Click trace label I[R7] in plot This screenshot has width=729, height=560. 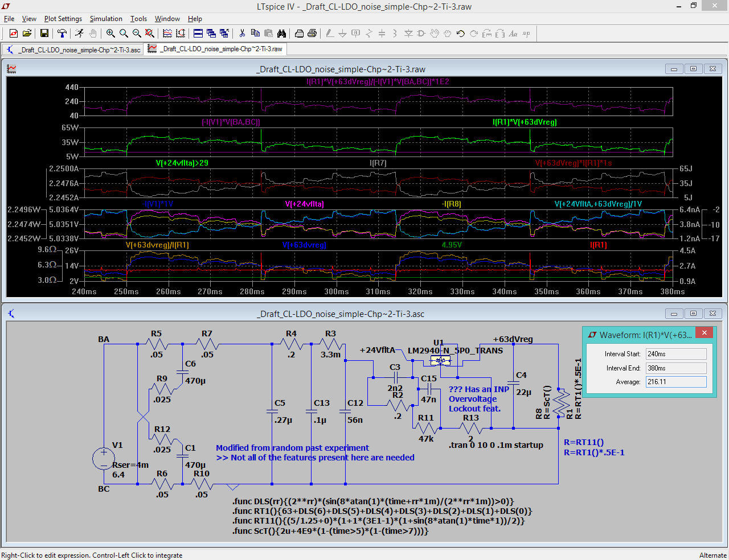pyautogui.click(x=378, y=163)
